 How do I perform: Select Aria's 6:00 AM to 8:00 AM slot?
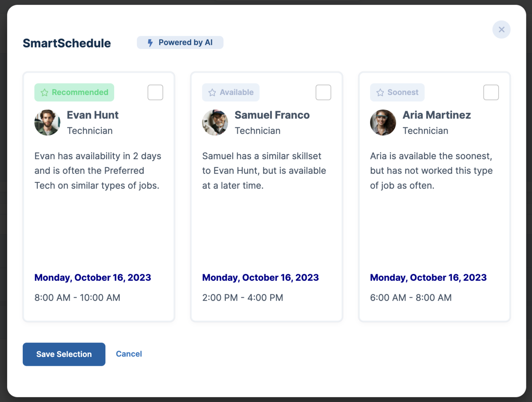point(411,297)
